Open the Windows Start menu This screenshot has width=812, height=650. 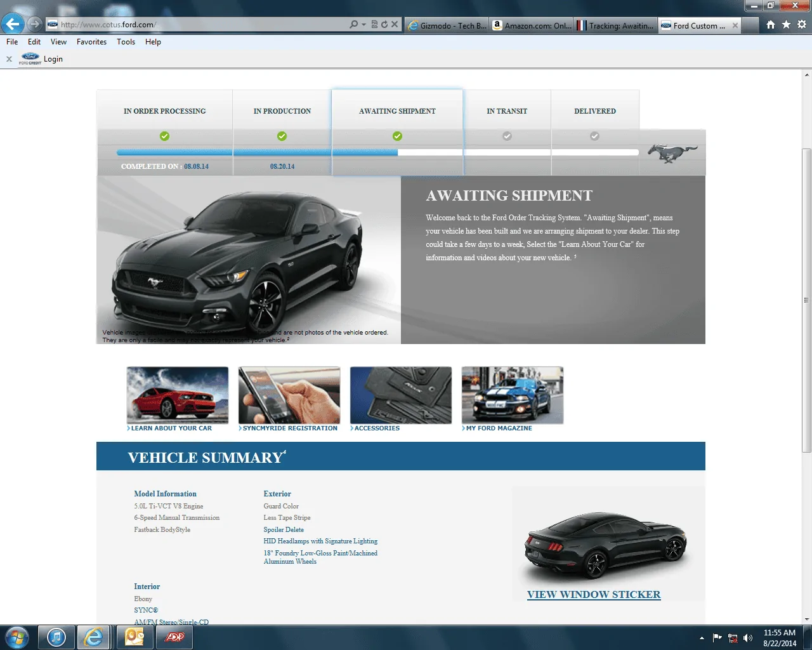16,637
